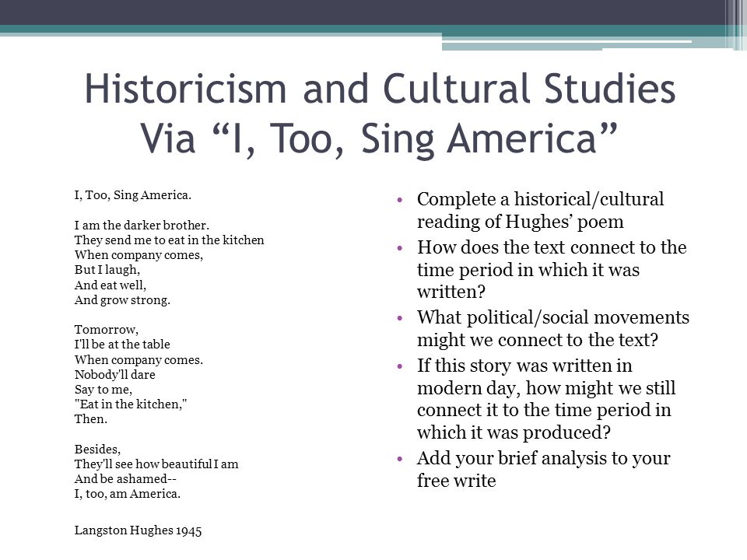The height and width of the screenshot is (560, 747).
Task: Select the line 'I, too, am America.'
Action: (x=127, y=494)
